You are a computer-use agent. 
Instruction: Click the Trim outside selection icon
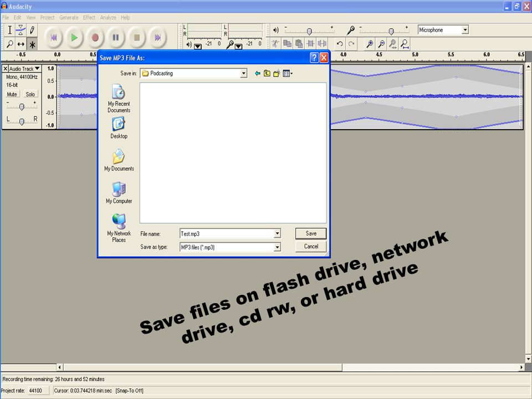click(310, 43)
